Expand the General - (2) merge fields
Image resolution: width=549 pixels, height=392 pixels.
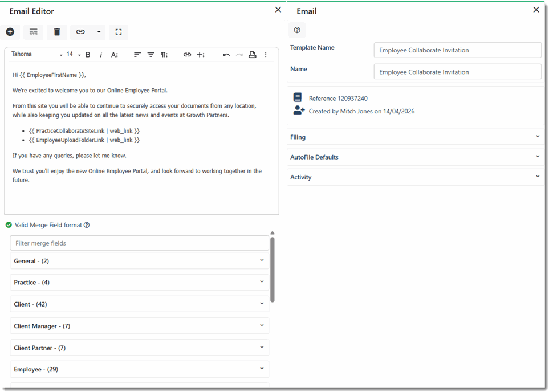139,261
